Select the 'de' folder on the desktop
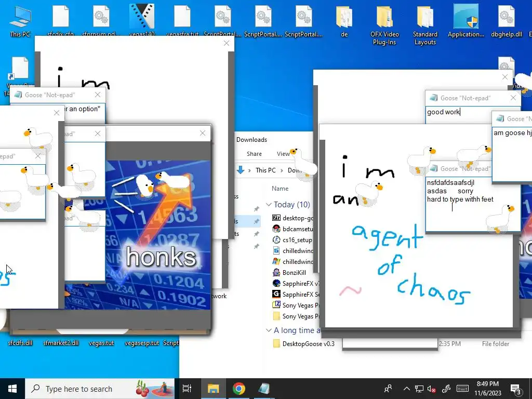This screenshot has width=532, height=399. point(344,20)
